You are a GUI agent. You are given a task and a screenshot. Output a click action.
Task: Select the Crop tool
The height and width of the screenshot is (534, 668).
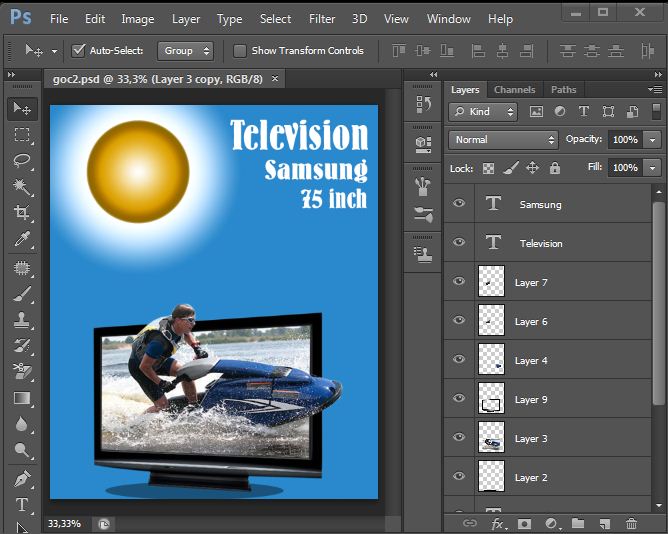(x=22, y=212)
